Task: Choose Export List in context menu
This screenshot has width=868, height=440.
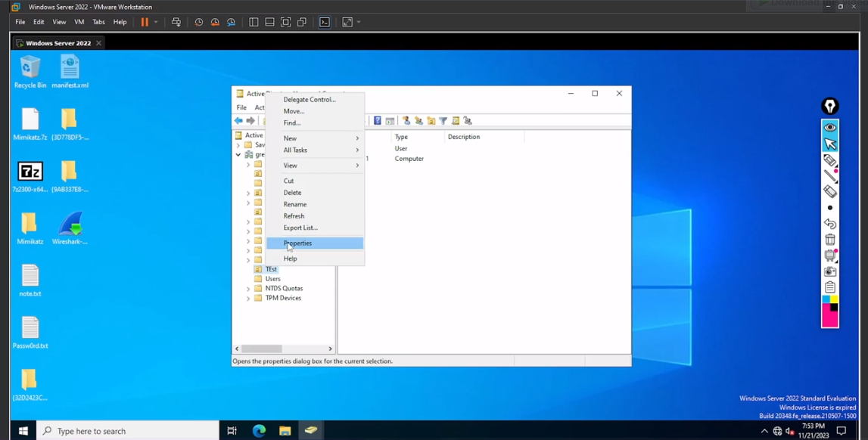Action: pyautogui.click(x=314, y=228)
